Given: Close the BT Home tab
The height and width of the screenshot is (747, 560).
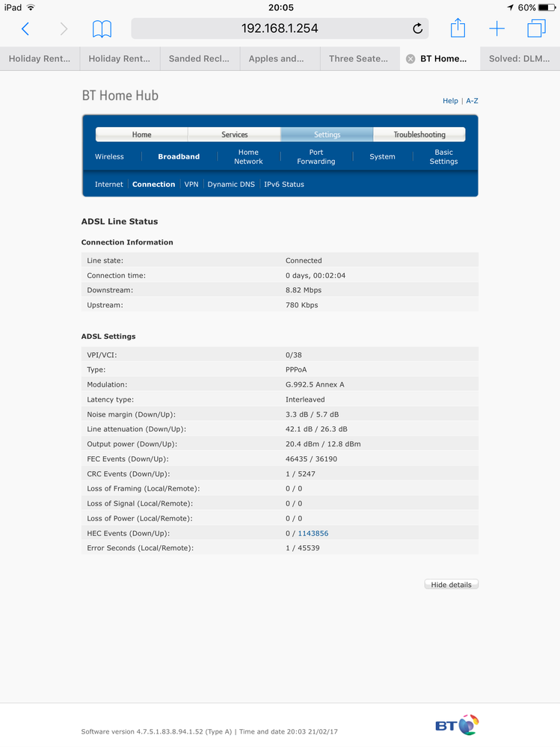Looking at the screenshot, I should tap(410, 59).
